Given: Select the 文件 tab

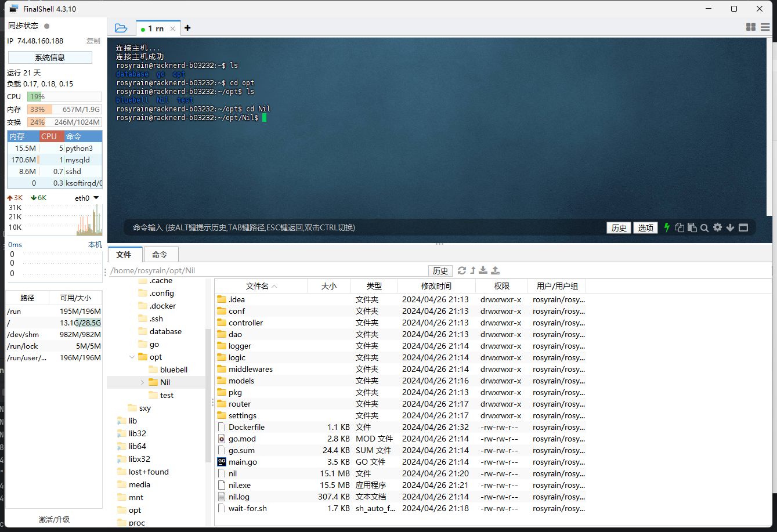Looking at the screenshot, I should click(124, 255).
